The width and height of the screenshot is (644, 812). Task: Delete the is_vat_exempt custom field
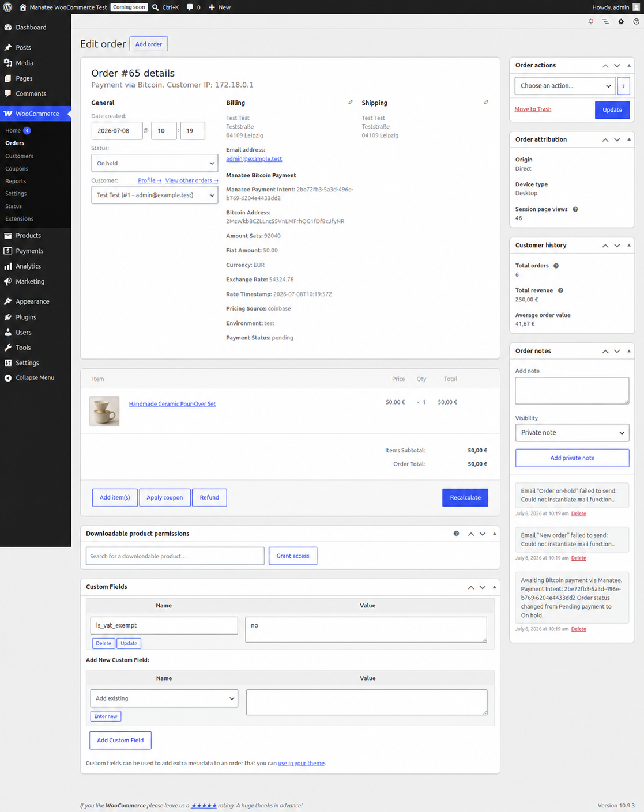coord(103,643)
